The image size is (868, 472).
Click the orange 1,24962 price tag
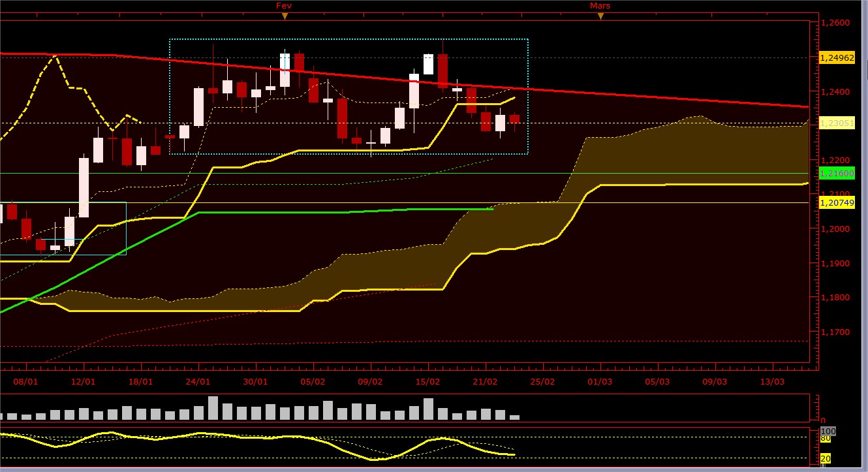836,57
